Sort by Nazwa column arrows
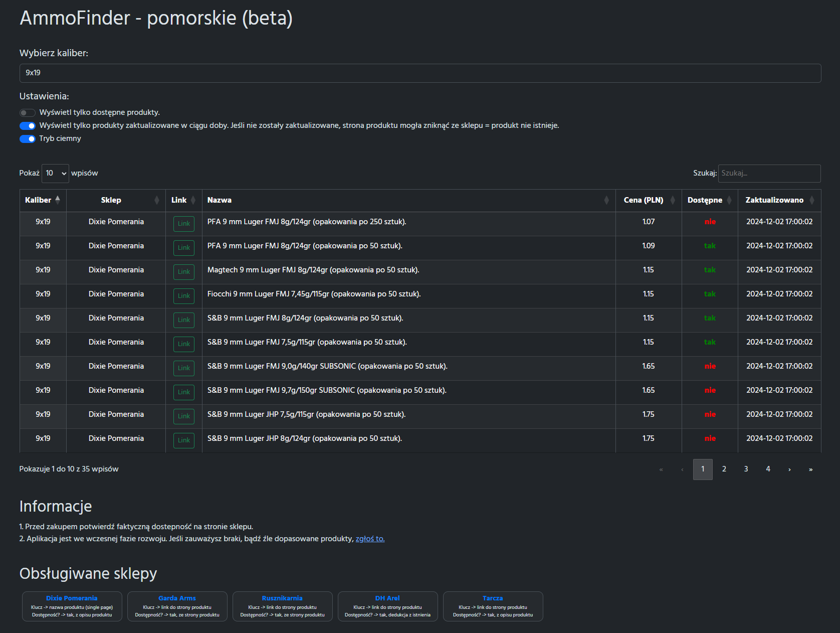Image resolution: width=840 pixels, height=633 pixels. 606,200
